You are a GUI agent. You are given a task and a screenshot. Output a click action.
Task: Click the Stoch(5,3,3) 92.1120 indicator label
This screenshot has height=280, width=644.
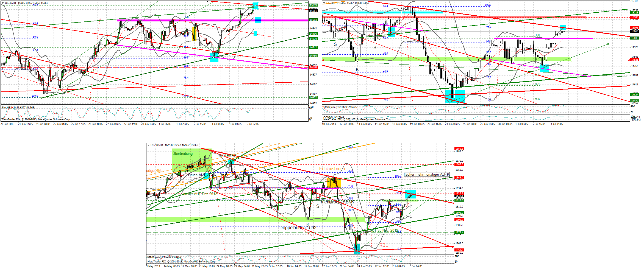[x=340, y=107]
